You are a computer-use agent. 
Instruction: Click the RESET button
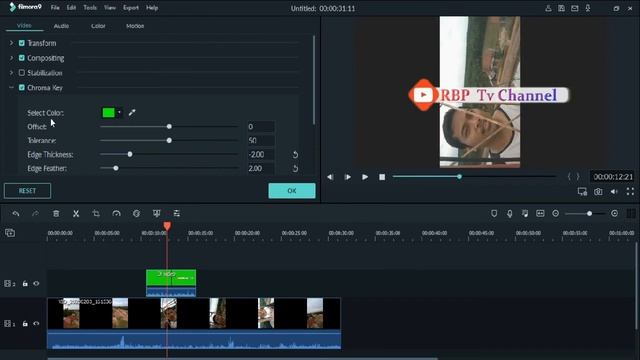(27, 191)
